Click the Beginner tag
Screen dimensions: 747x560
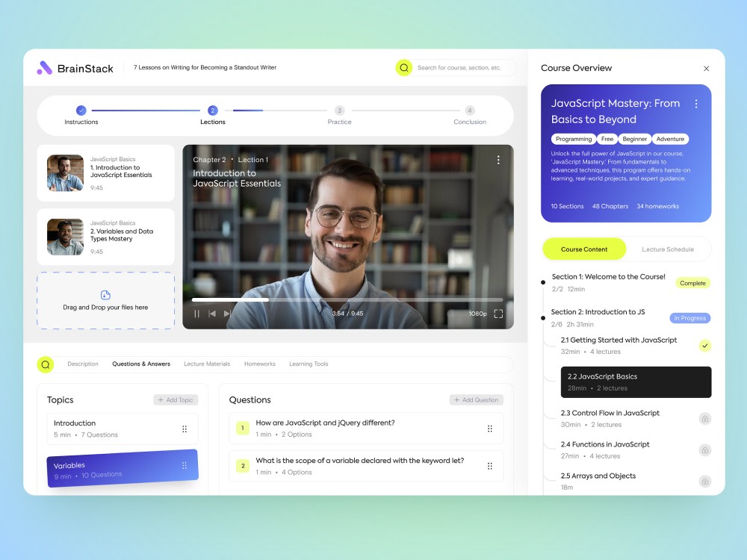coord(634,139)
